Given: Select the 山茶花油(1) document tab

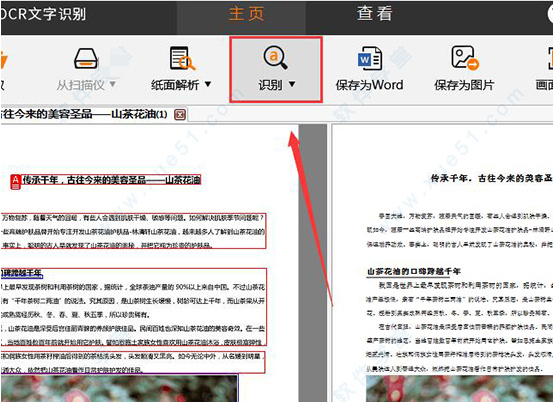Looking at the screenshot, I should (x=93, y=114).
